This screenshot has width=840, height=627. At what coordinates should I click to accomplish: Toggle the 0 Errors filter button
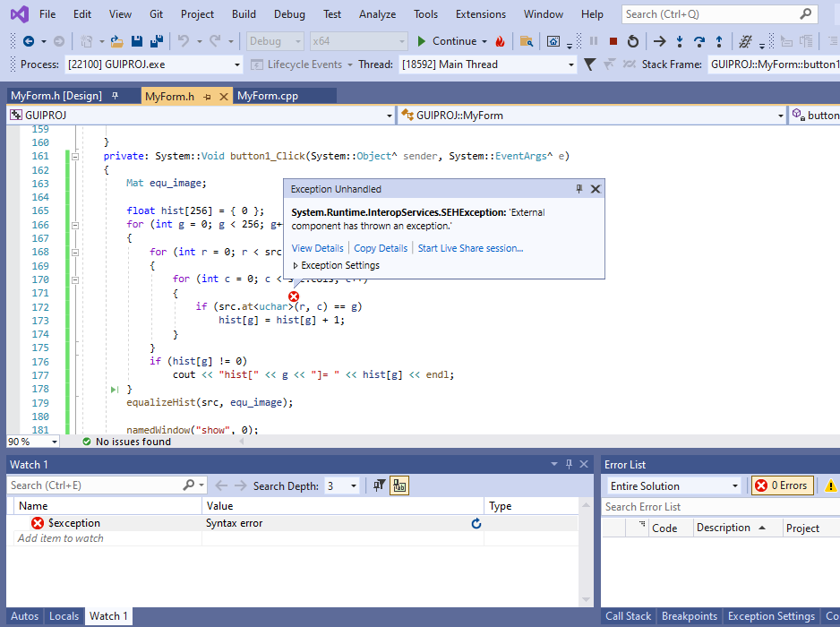[x=782, y=485]
